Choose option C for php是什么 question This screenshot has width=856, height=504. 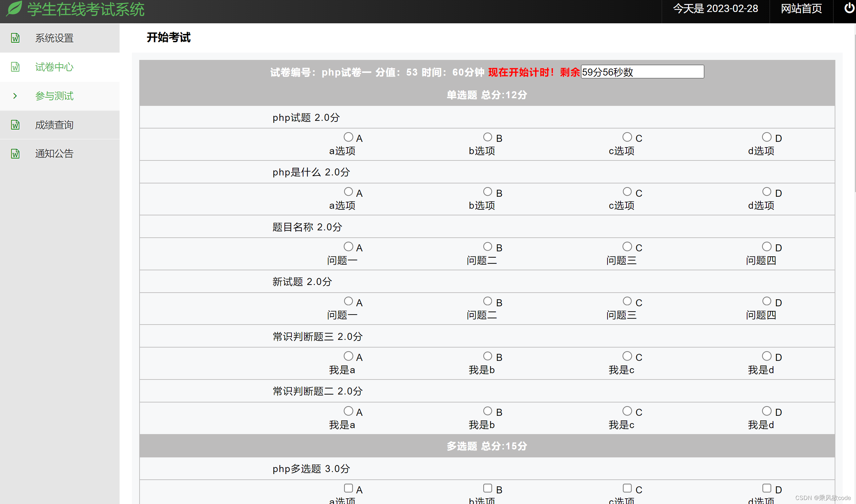pos(627,192)
